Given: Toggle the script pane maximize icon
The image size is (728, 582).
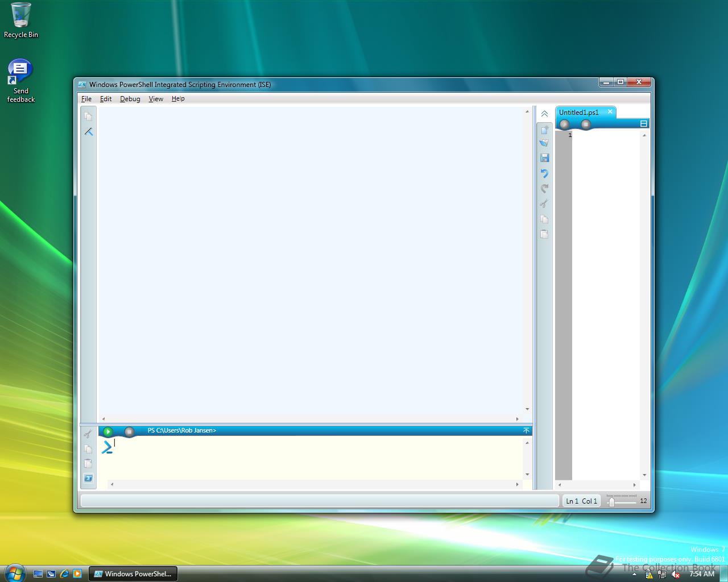Looking at the screenshot, I should click(644, 123).
